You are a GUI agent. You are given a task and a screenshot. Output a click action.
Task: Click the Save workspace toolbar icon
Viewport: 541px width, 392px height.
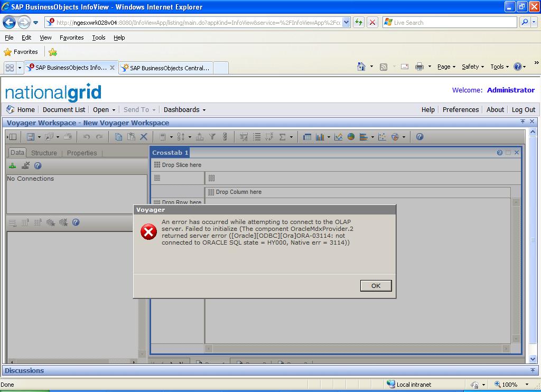tap(30, 137)
